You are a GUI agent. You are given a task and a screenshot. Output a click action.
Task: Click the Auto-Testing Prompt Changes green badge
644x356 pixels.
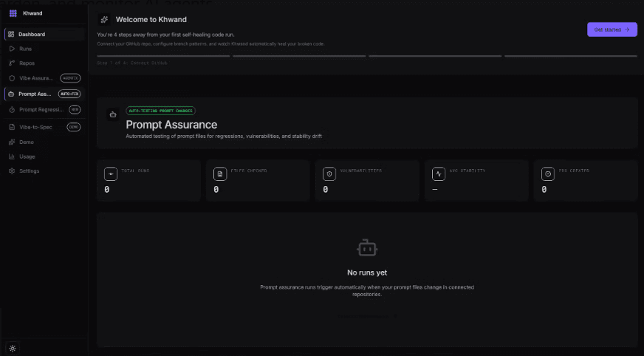pos(160,111)
